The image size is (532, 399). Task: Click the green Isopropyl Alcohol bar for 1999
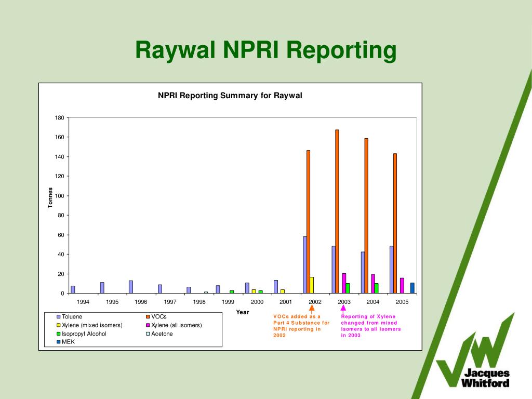232,292
